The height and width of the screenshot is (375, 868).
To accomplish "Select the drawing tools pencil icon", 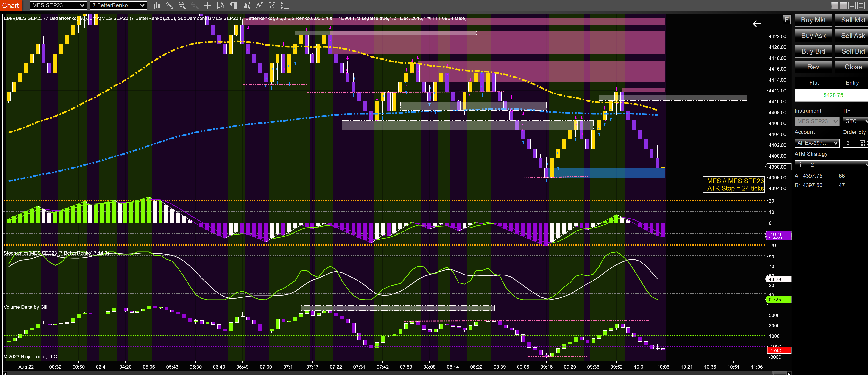I will [x=169, y=6].
